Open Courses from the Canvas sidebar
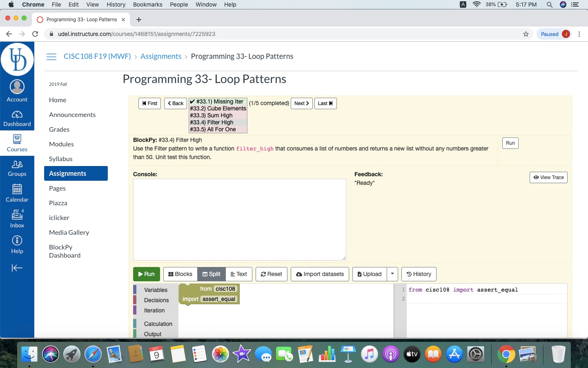This screenshot has height=368, width=588. 17,143
